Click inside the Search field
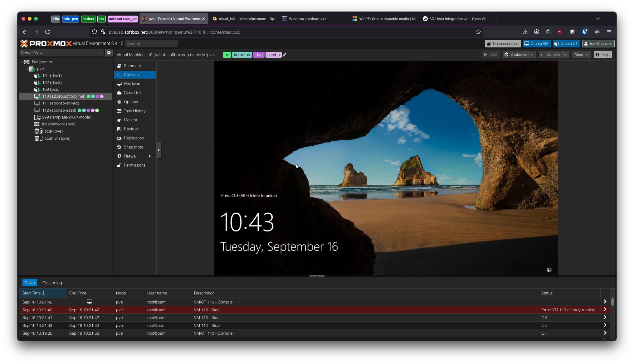Image resolution: width=634 pixels, height=364 pixels. coord(152,44)
